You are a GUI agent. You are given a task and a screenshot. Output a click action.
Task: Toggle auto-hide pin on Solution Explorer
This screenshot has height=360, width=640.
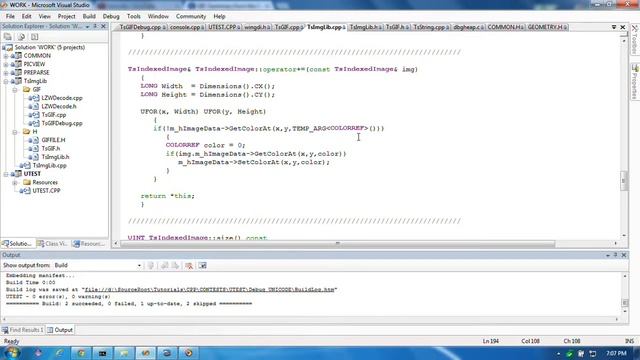pos(96,27)
